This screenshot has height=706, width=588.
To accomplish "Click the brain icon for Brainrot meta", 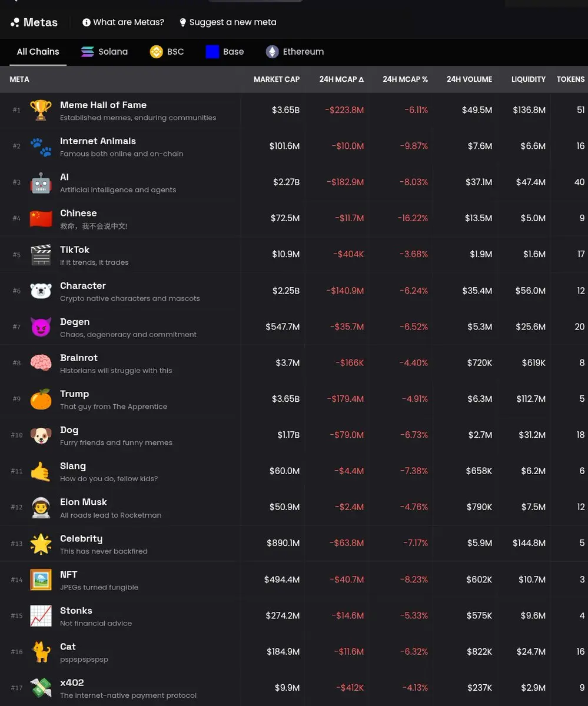I will coord(41,363).
